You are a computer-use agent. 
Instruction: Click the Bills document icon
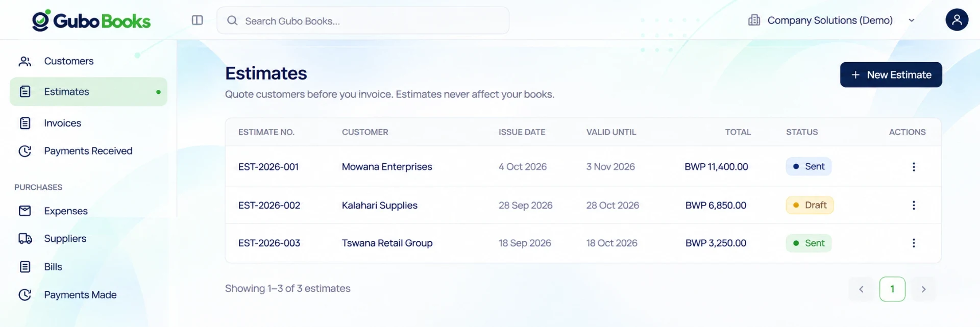25,267
